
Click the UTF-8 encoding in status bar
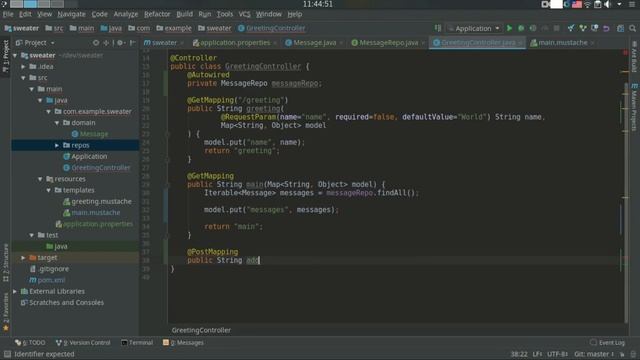[x=558, y=354]
